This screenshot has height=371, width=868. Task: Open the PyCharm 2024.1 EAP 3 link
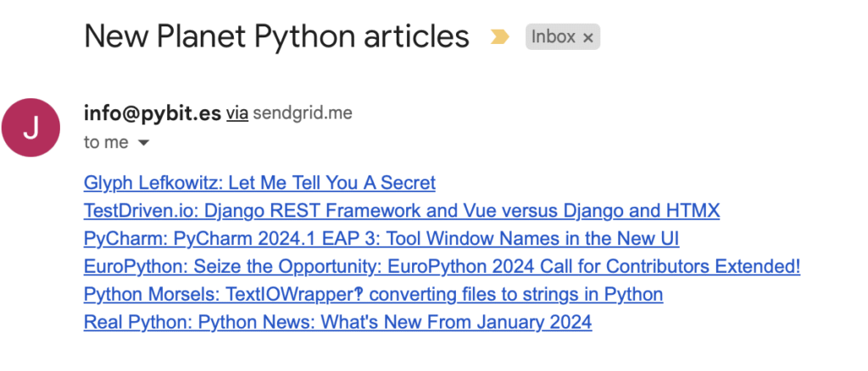click(x=381, y=238)
